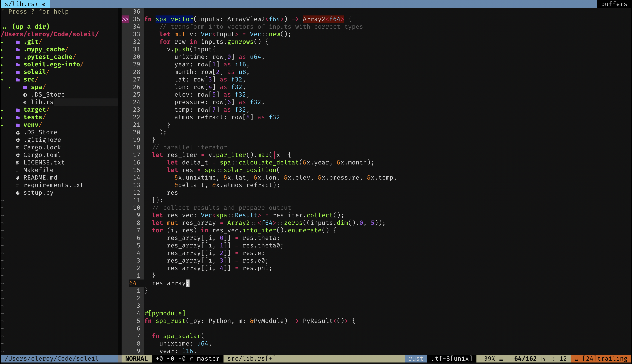The width and height of the screenshot is (632, 364).
Task: Open lib.rs in the file tree
Action: 42,102
